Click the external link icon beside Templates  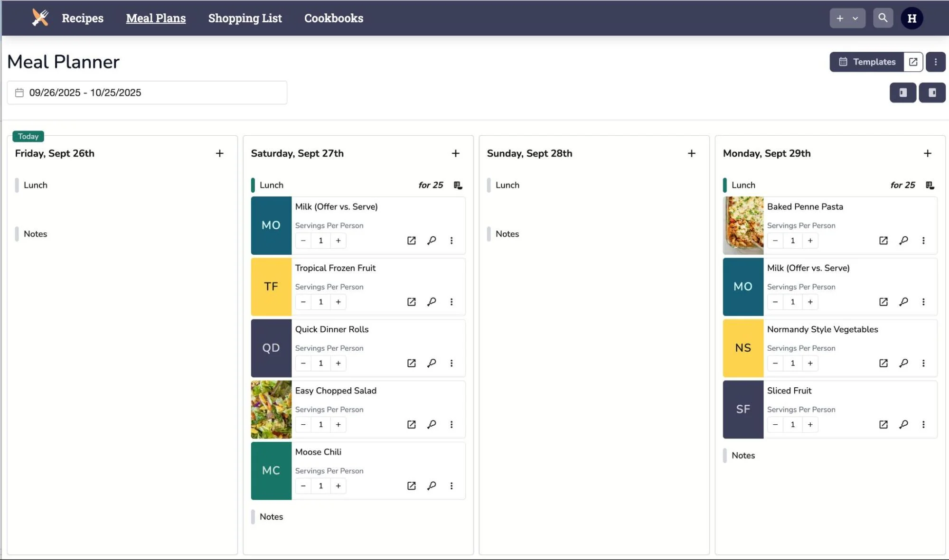click(x=913, y=62)
